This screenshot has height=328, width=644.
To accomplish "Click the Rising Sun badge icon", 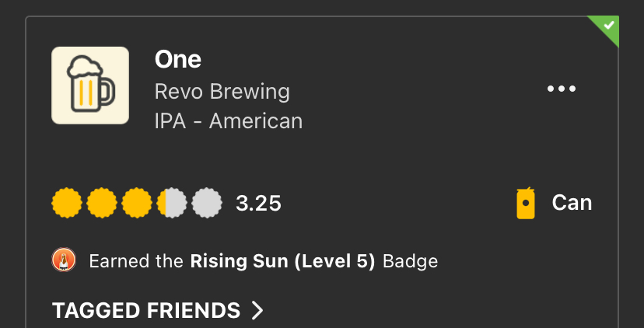I will [x=64, y=260].
